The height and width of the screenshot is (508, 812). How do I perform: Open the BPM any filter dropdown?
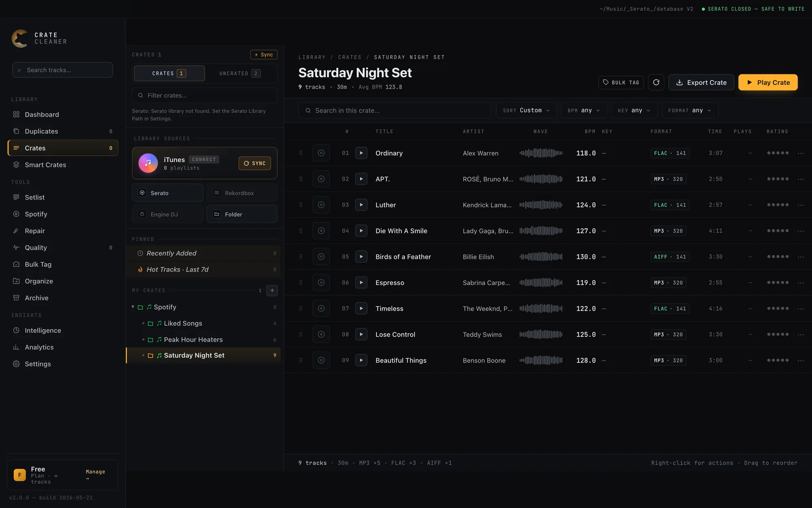584,111
